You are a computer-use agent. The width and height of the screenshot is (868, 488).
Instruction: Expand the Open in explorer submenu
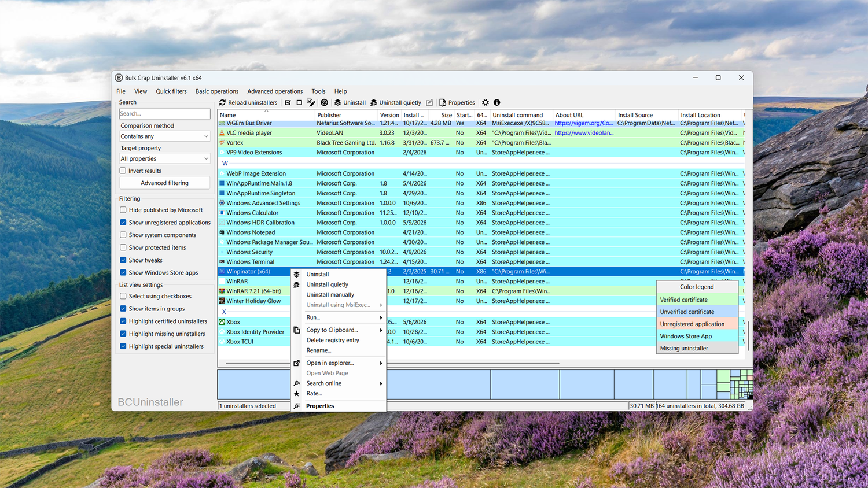pyautogui.click(x=381, y=363)
